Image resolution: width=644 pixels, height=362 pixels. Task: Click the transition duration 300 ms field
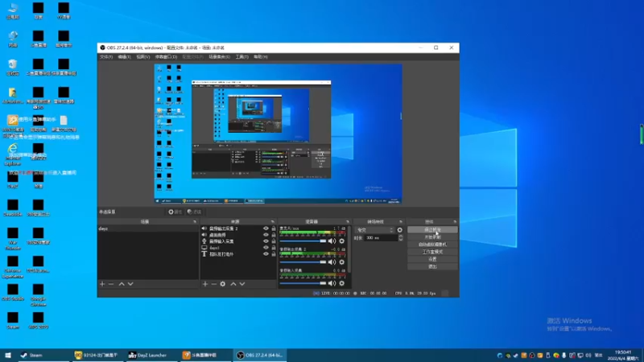pyautogui.click(x=381, y=237)
